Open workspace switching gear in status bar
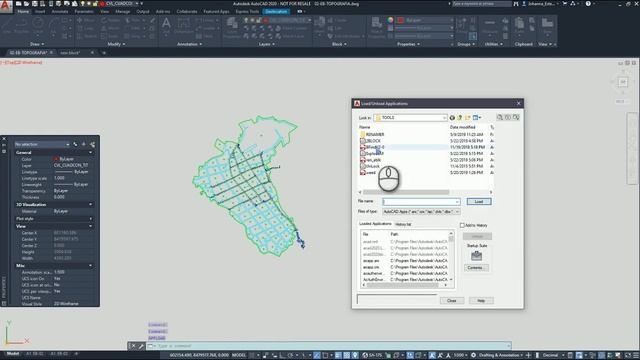This screenshot has height=360, width=640. tap(473, 355)
